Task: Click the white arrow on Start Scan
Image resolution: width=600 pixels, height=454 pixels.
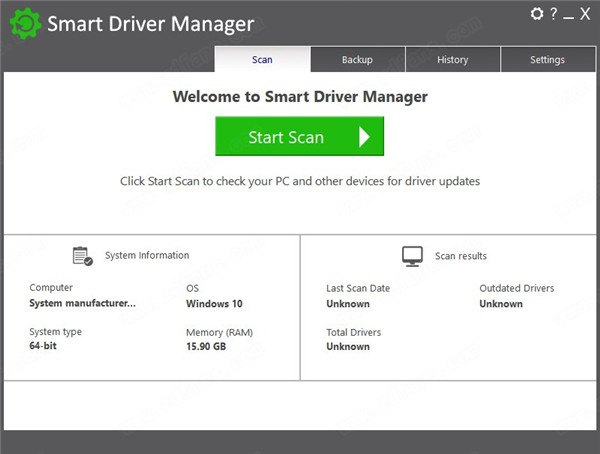Action: [364, 137]
